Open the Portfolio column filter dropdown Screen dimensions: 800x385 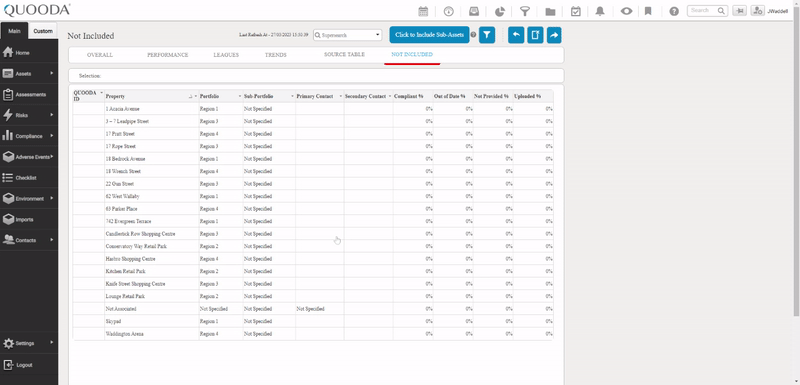coord(240,96)
